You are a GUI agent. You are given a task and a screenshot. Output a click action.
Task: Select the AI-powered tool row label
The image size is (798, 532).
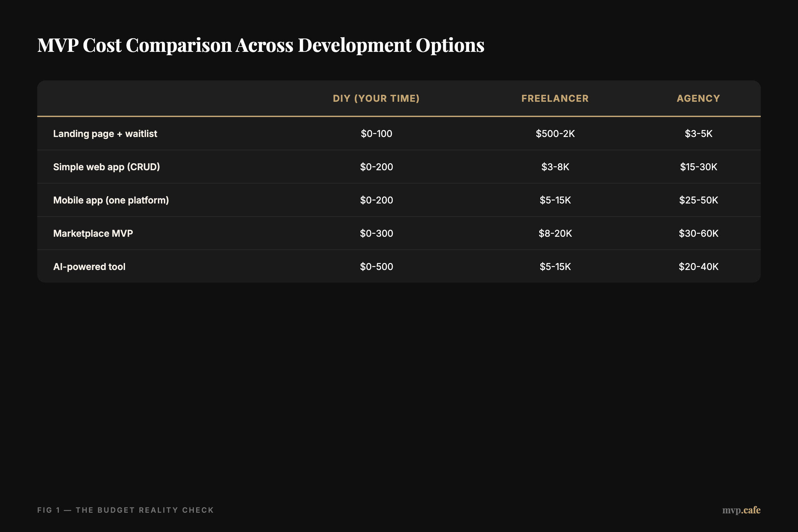pos(89,266)
